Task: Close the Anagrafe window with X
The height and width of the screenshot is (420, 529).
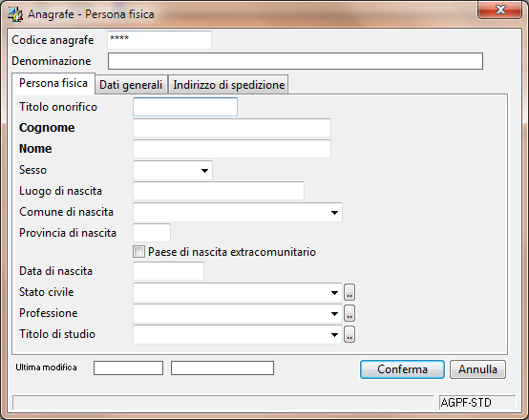Action: coord(500,10)
